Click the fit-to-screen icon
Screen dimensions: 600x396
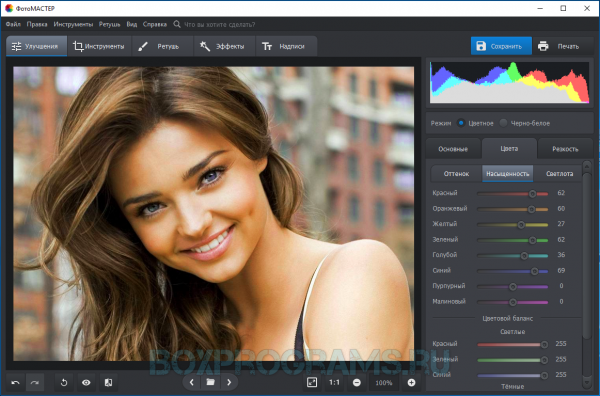tap(312, 382)
